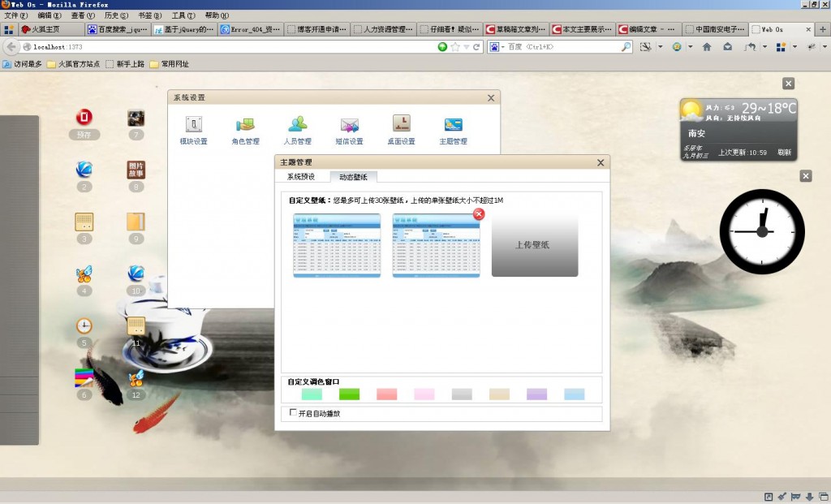Open the 历史 menu
Image resolution: width=831 pixels, height=504 pixels.
tap(116, 15)
